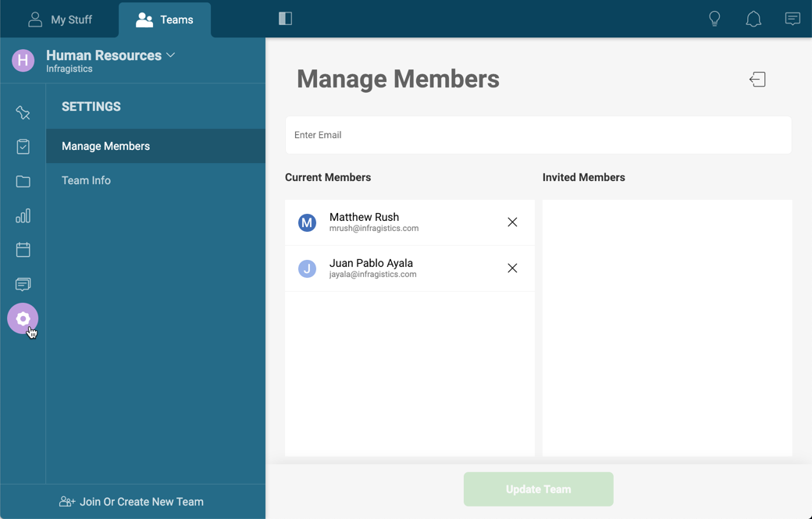Expand the Human Resources team dropdown
This screenshot has height=519, width=812.
pyautogui.click(x=171, y=55)
